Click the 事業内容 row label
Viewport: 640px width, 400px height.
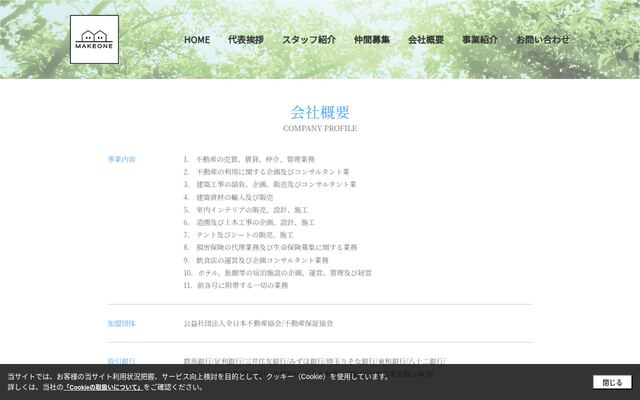pos(122,159)
